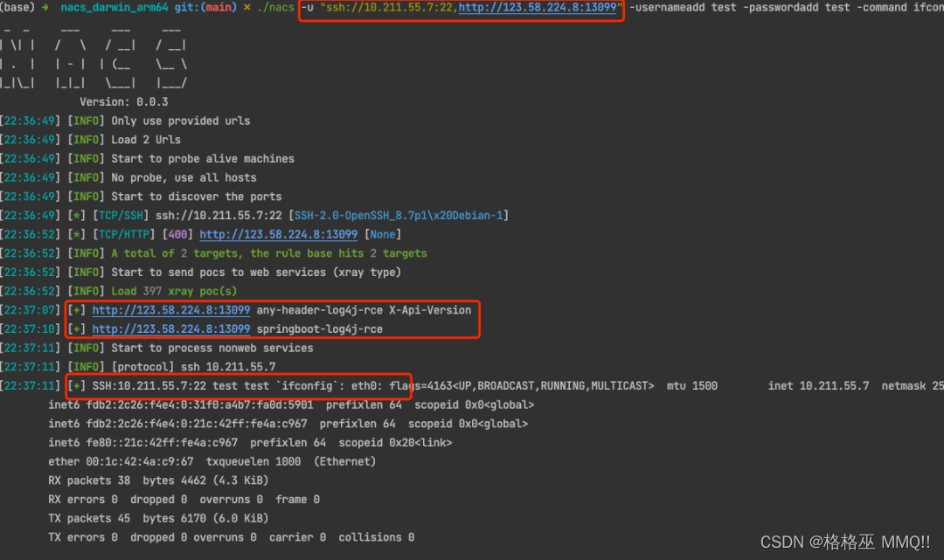Image resolution: width=944 pixels, height=560 pixels.
Task: Click the 'inet 10.211.55.7' address
Action: [x=818, y=386]
